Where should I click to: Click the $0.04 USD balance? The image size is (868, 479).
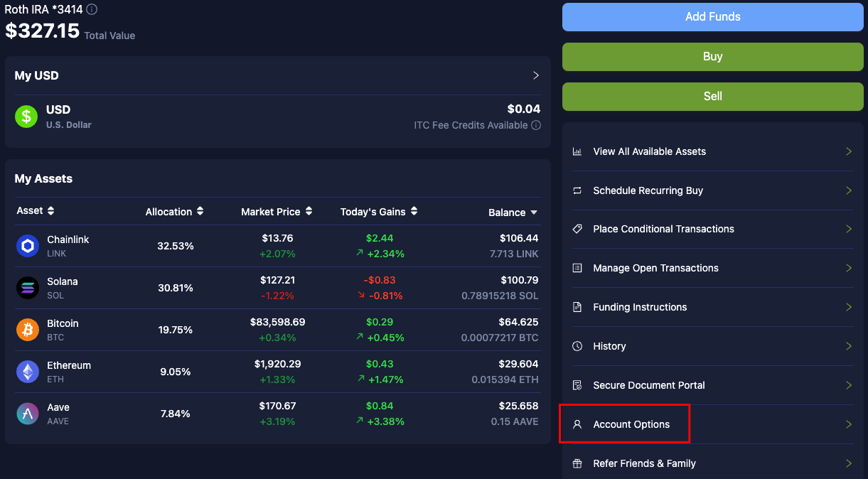[x=524, y=109]
